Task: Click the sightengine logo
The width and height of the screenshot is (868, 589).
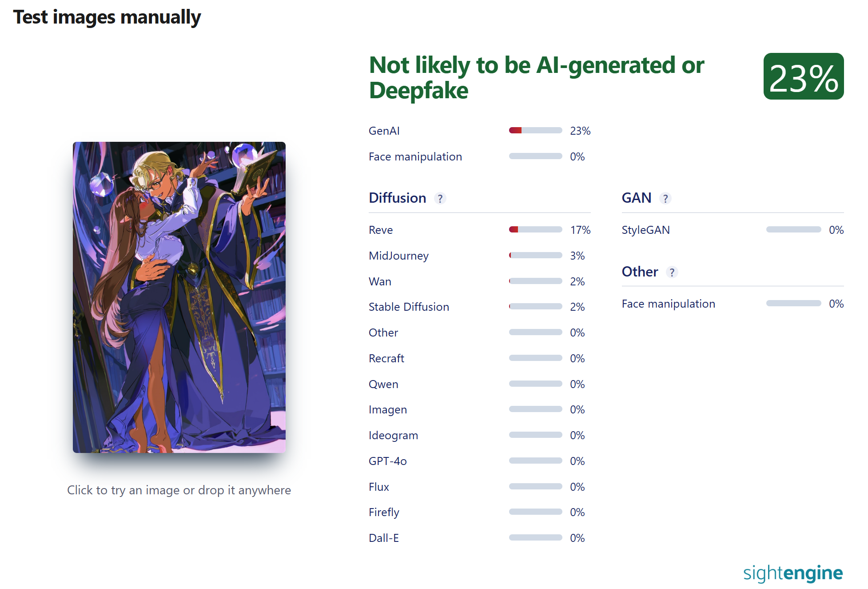Action: tap(792, 573)
